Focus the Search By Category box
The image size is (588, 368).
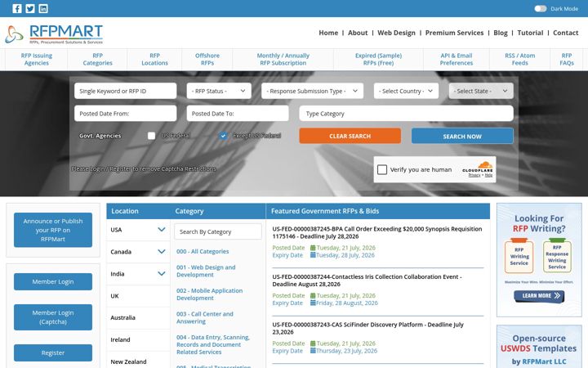coord(218,231)
